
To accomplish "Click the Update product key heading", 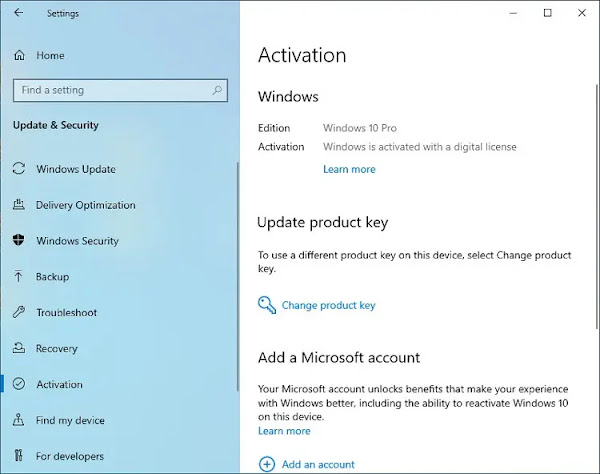I will [323, 222].
